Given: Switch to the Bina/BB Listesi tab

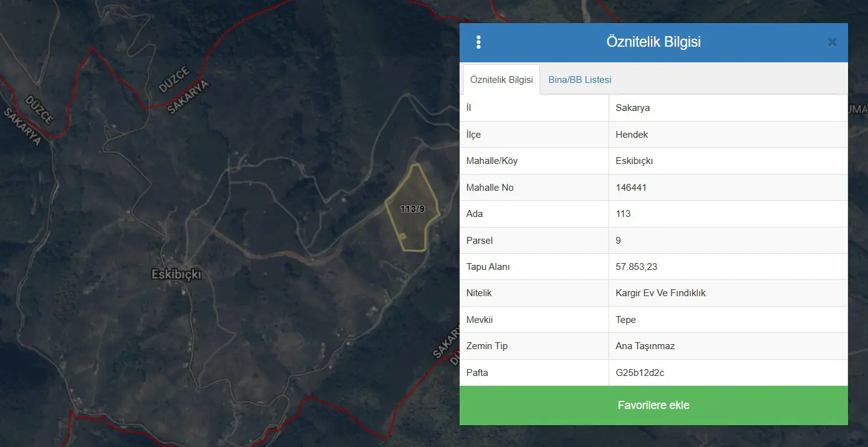Looking at the screenshot, I should (x=580, y=80).
